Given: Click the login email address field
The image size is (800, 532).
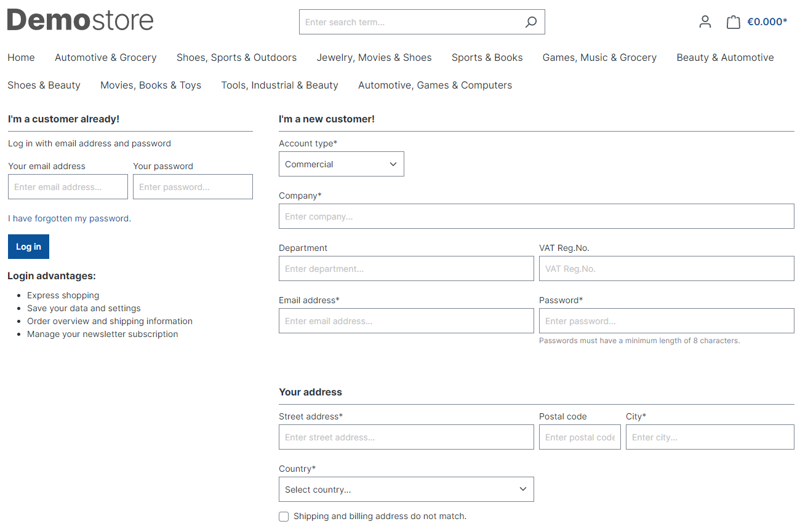Looking at the screenshot, I should click(x=68, y=187).
